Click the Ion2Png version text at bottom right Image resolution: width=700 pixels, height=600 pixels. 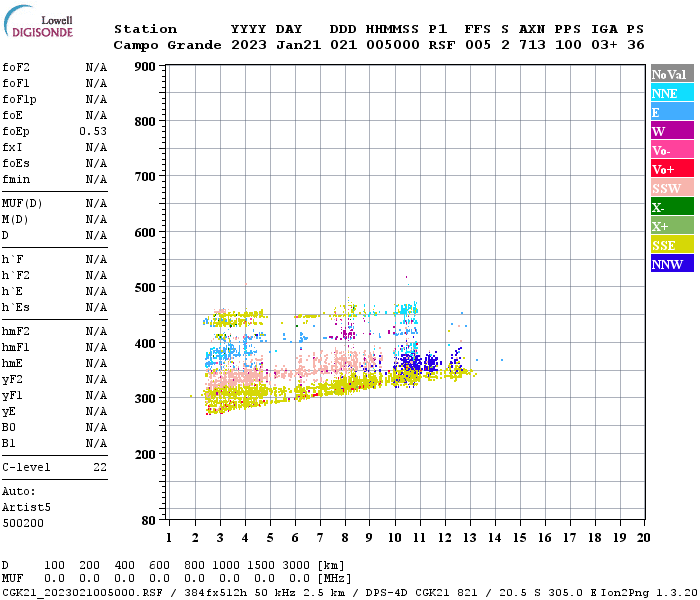[649, 592]
